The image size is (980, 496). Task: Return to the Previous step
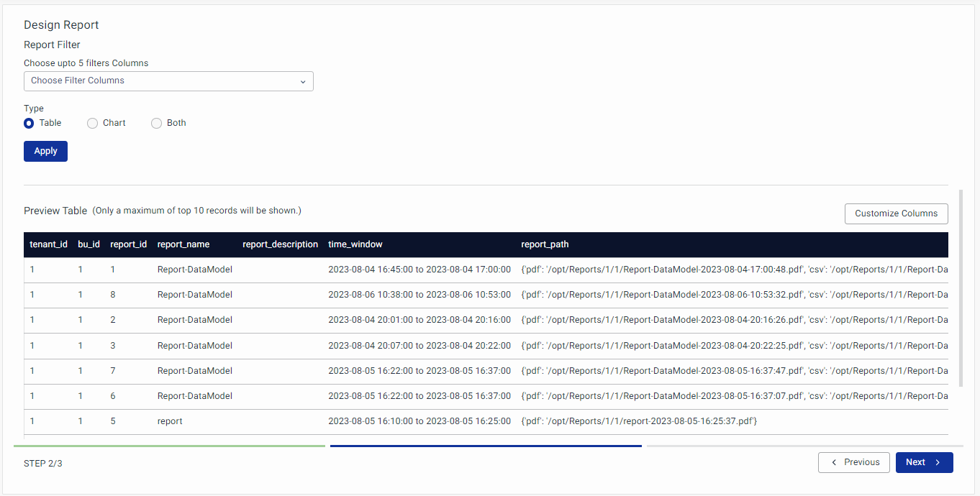click(854, 462)
